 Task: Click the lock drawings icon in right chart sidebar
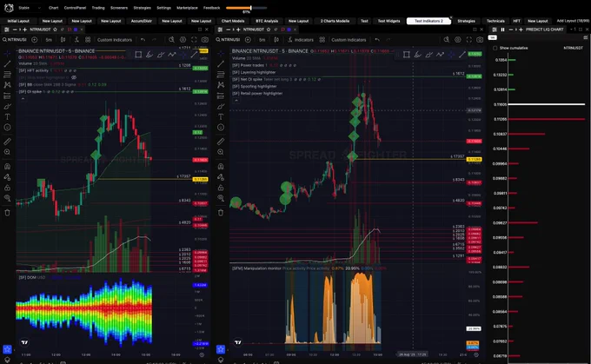pos(221,188)
